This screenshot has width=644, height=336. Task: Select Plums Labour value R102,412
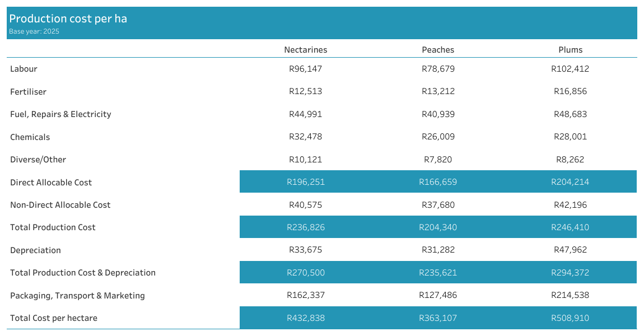coord(570,69)
